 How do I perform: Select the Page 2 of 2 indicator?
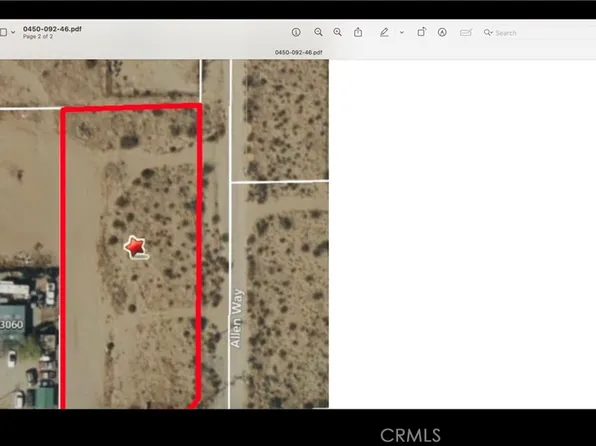coord(38,37)
